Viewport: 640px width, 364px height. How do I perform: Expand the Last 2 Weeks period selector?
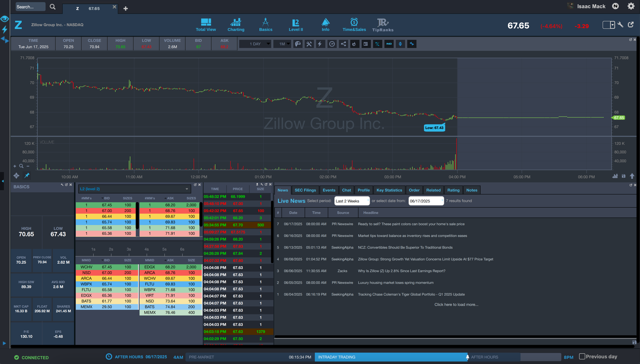tap(352, 201)
